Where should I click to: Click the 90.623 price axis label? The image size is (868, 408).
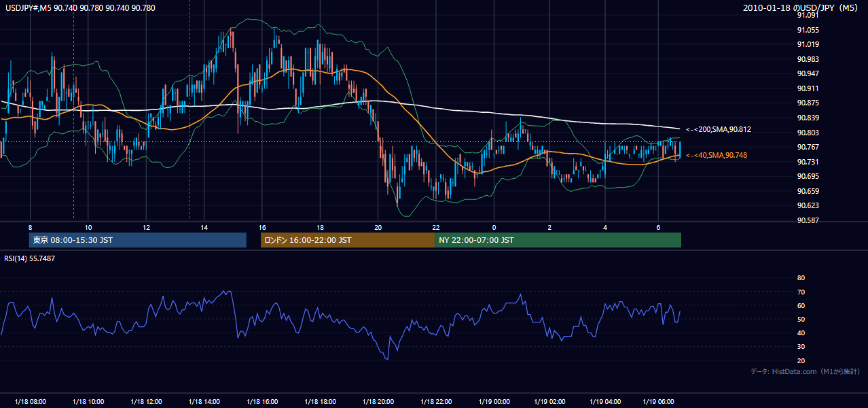pyautogui.click(x=808, y=205)
